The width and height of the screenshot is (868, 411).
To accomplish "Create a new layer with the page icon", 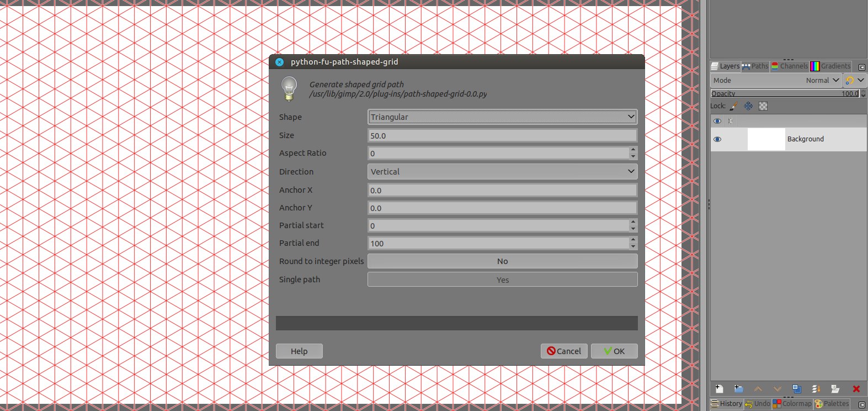I will point(718,389).
